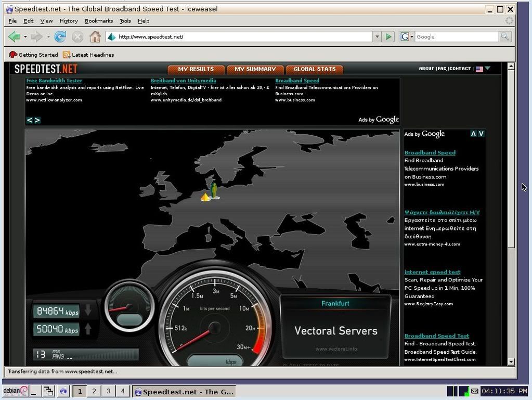Screen dimensions: 532x400
Task: Click the sidebar ads down arrow
Action: 481,134
